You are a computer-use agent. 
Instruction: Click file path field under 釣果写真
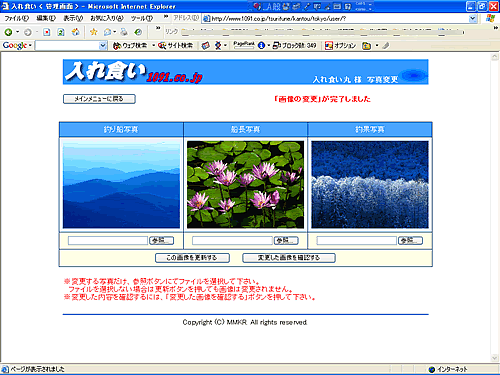point(356,241)
